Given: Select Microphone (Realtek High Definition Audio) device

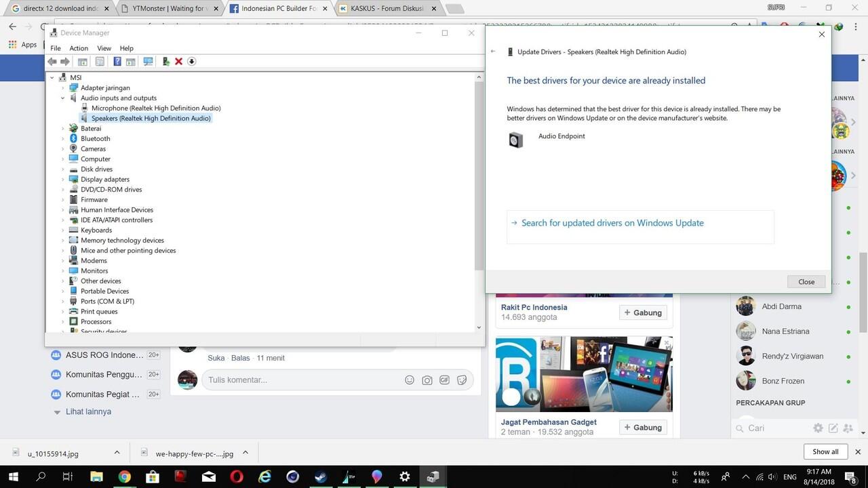Looking at the screenshot, I should click(x=156, y=108).
